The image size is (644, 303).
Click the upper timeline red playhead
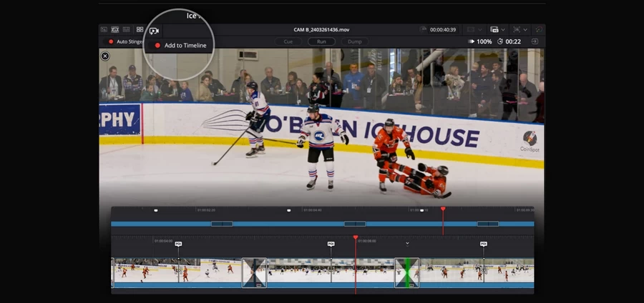[443, 209]
